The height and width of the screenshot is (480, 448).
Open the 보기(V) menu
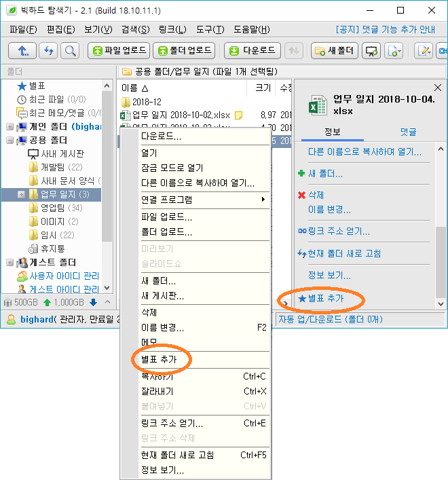[x=98, y=30]
